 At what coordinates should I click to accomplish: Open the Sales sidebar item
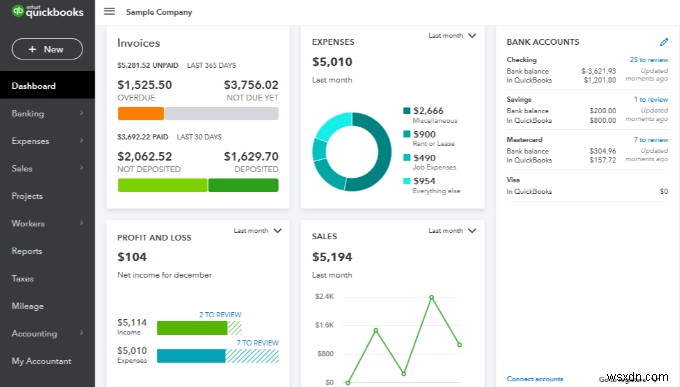[22, 168]
